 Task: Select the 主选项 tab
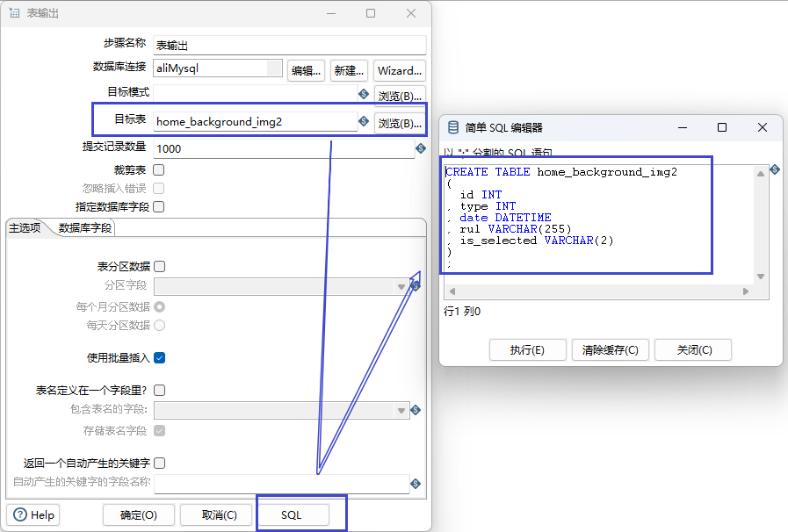(25, 228)
